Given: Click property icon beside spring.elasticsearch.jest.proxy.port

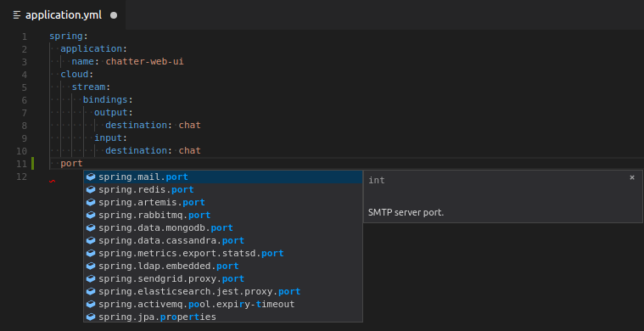Looking at the screenshot, I should (91, 292).
